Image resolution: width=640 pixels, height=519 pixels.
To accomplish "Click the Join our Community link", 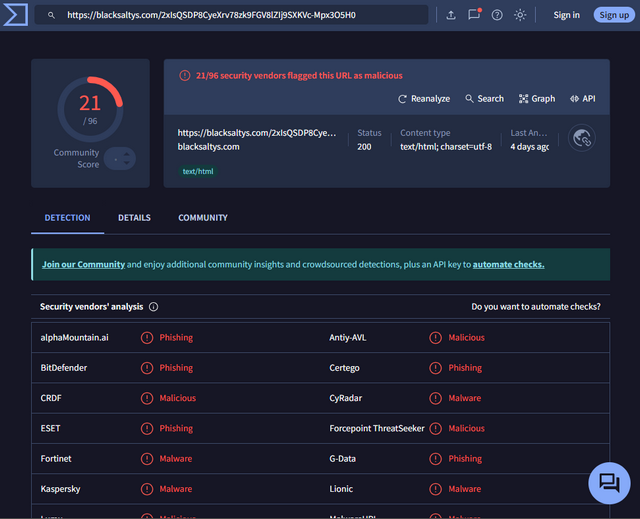I will coord(83,264).
